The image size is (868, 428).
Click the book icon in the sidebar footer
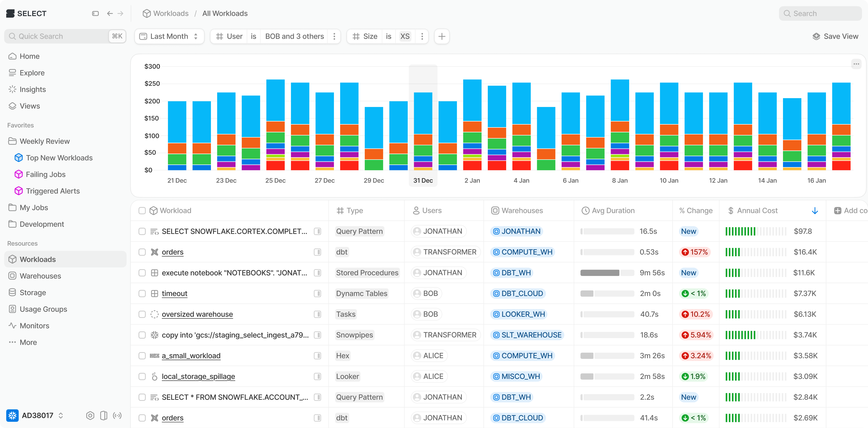104,416
